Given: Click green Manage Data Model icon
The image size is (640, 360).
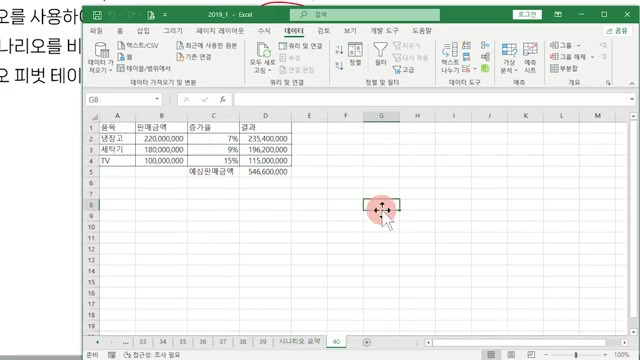Looking at the screenshot, I should point(485,69).
